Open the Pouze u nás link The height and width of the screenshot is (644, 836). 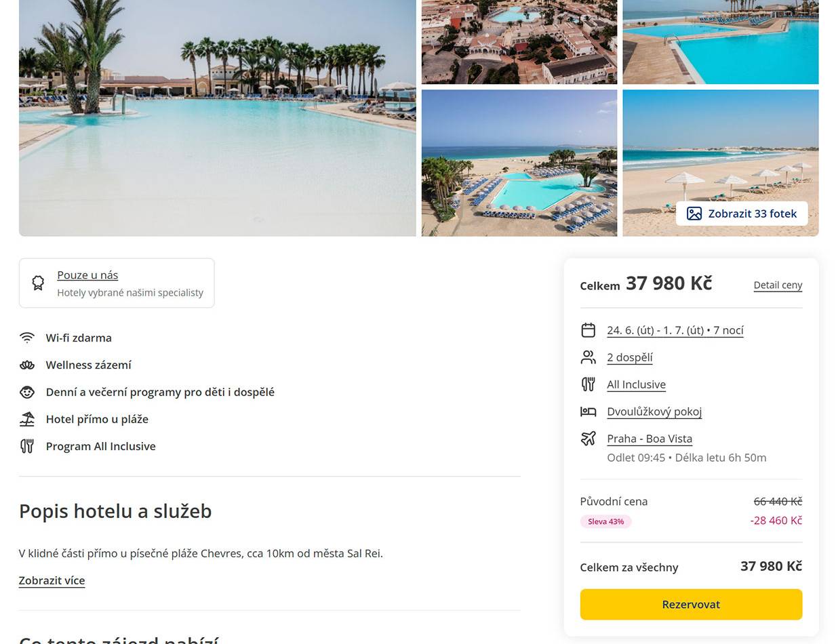tap(87, 275)
